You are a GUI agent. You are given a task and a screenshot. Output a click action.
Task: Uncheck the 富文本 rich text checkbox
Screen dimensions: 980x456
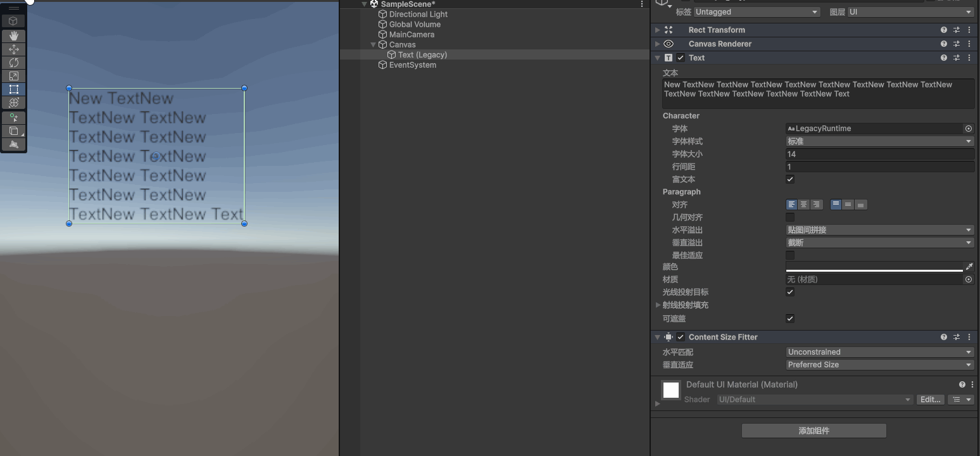[790, 179]
